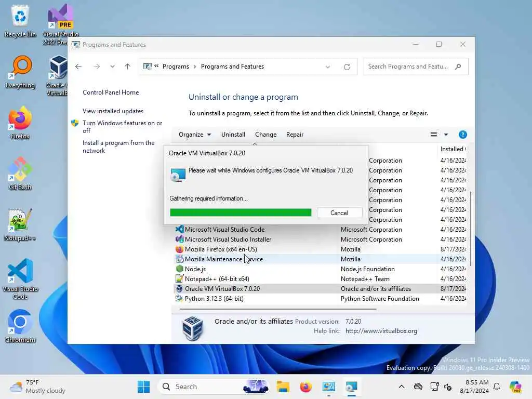Image resolution: width=532 pixels, height=399 pixels.
Task: Cancel the VirtualBox configuration dialog
Action: (339, 212)
